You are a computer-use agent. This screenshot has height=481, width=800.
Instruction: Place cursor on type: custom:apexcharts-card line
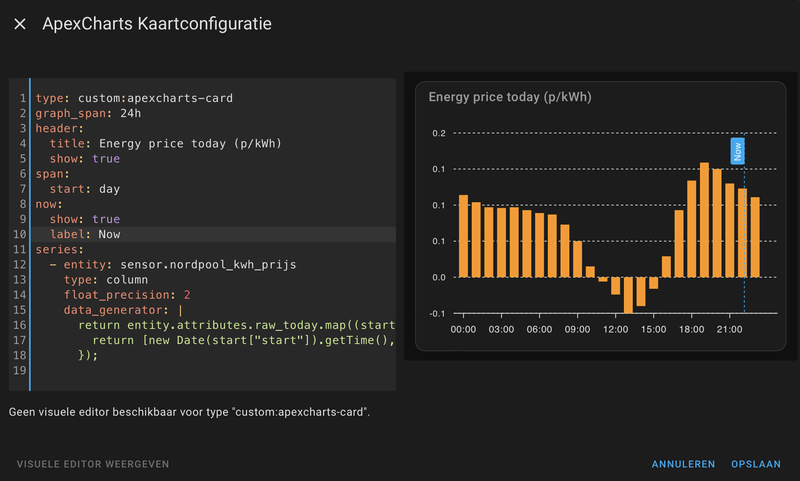coord(133,98)
